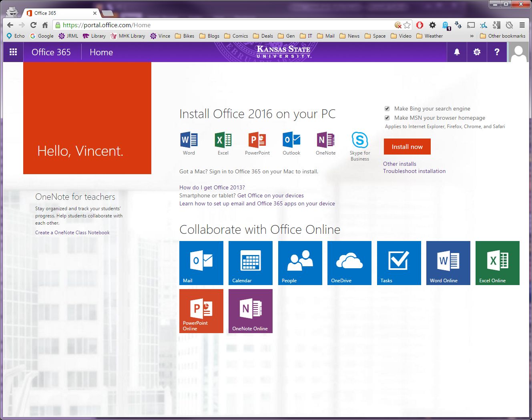Open Office 365 settings gear

pyautogui.click(x=477, y=52)
